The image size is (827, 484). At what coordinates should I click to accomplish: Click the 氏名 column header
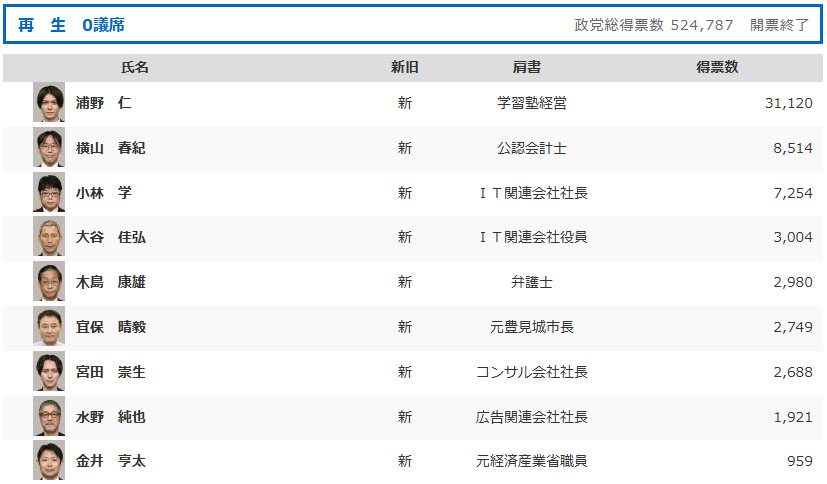pos(135,67)
